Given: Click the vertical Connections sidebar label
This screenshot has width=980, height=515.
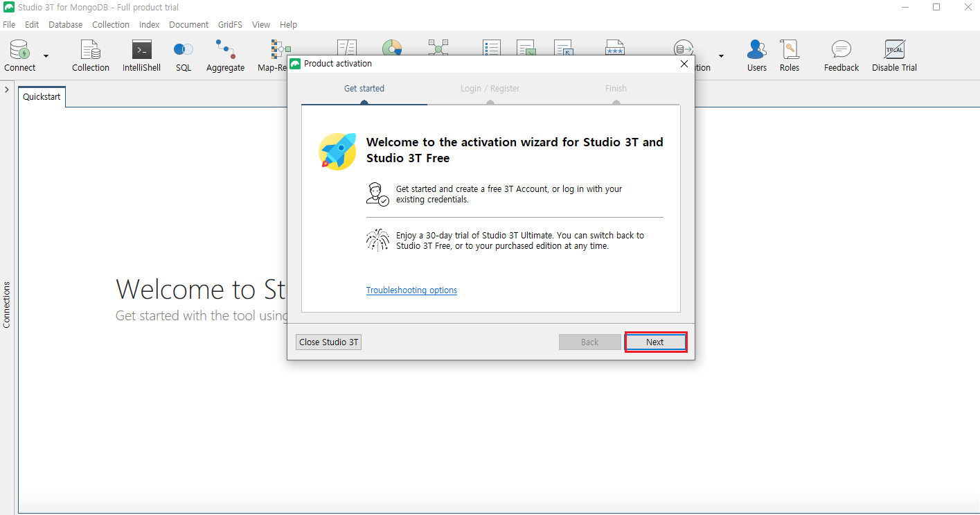Looking at the screenshot, I should click(7, 304).
